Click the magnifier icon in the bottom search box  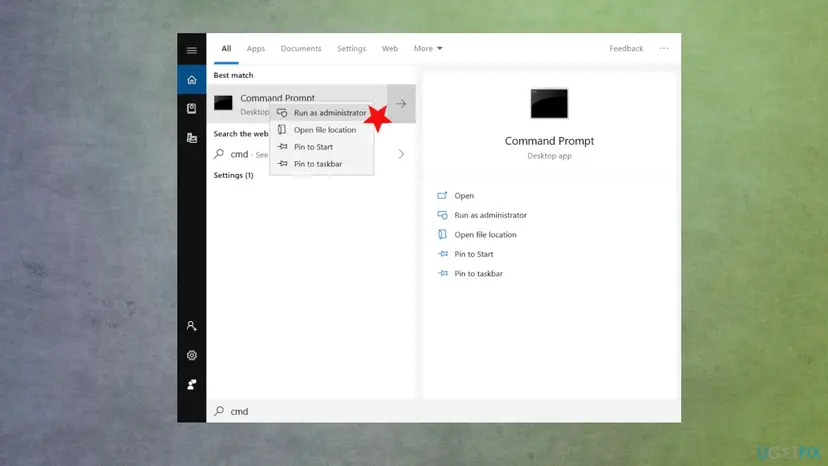219,411
